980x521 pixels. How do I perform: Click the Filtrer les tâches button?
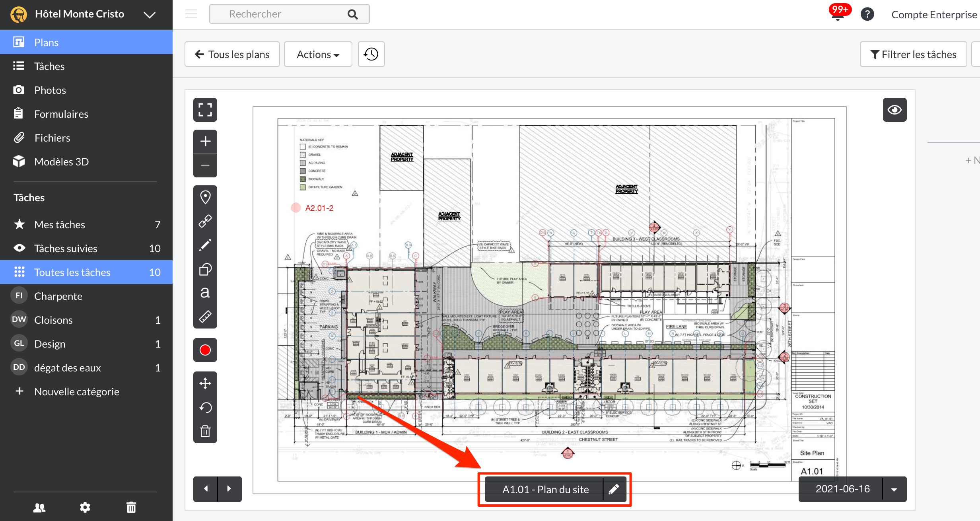[913, 54]
